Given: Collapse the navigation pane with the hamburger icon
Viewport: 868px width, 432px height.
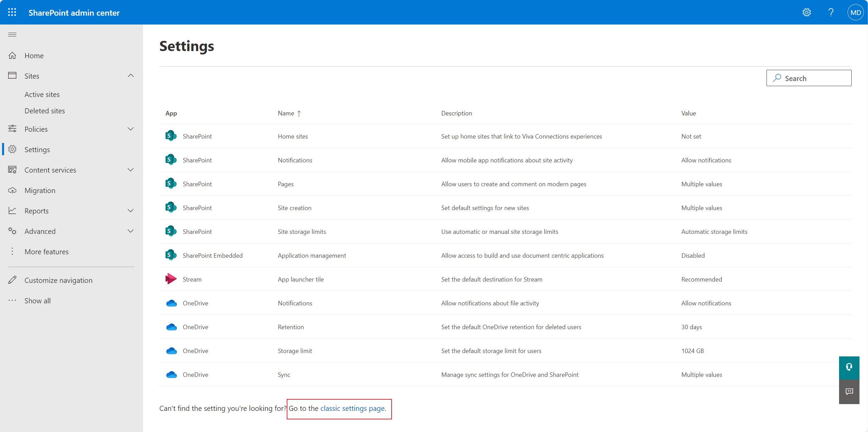Looking at the screenshot, I should click(x=12, y=34).
